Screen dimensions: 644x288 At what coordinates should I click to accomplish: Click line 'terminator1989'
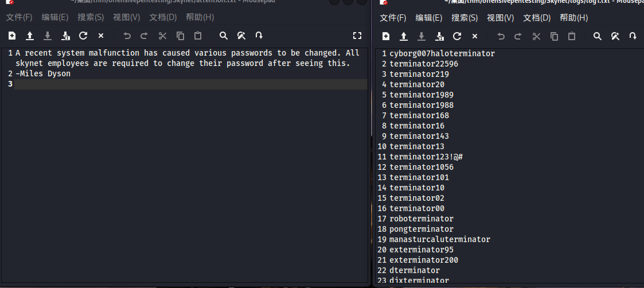click(x=422, y=95)
